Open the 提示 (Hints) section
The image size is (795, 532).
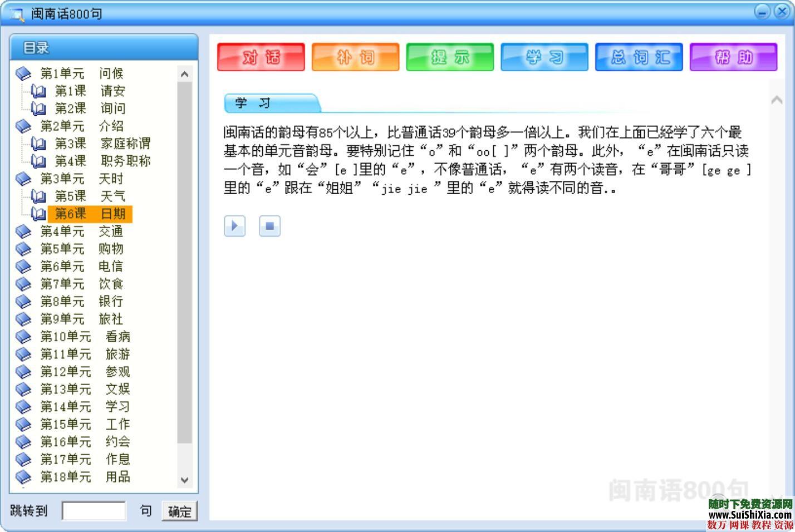tap(450, 57)
